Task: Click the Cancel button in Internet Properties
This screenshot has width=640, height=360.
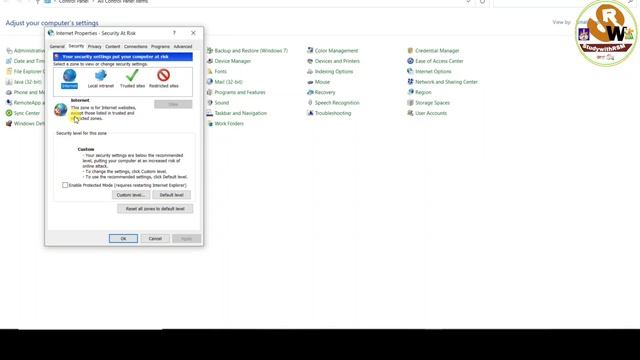Action: (155, 238)
